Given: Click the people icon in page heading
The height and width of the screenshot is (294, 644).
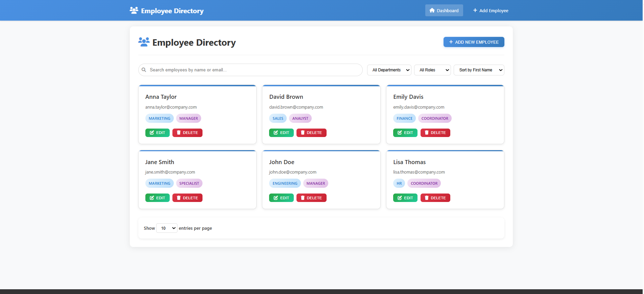Looking at the screenshot, I should tap(144, 42).
